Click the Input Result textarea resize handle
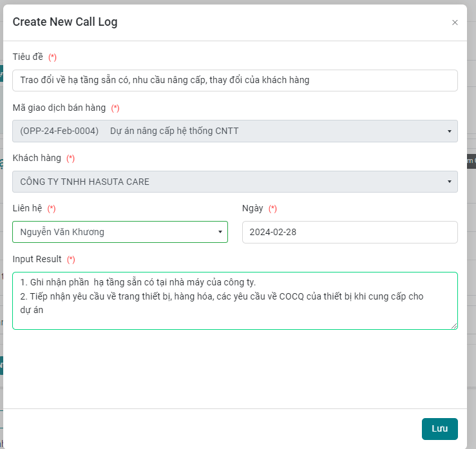 454,326
